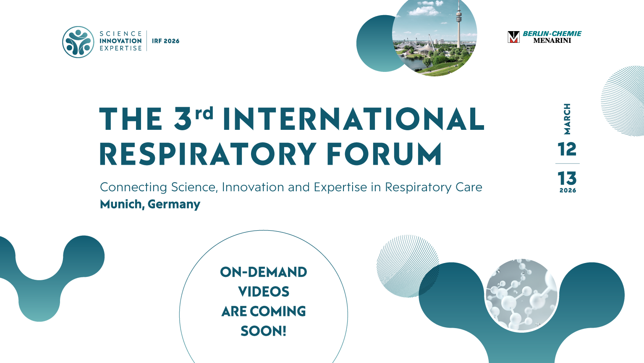Click the Berlin-Chemie red and black M emblem

[x=513, y=37]
